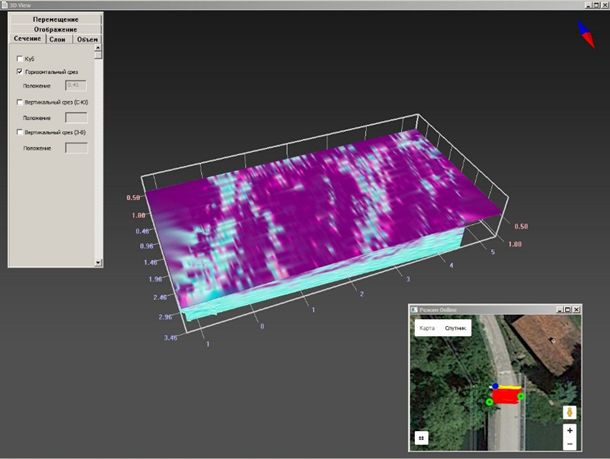Click the blue marker dot on the map

494,386
